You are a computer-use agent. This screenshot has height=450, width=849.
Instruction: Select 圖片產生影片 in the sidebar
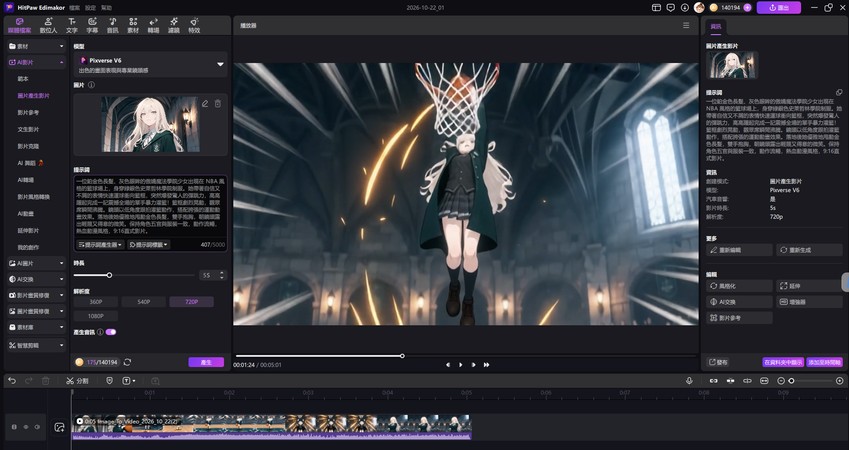click(x=34, y=96)
